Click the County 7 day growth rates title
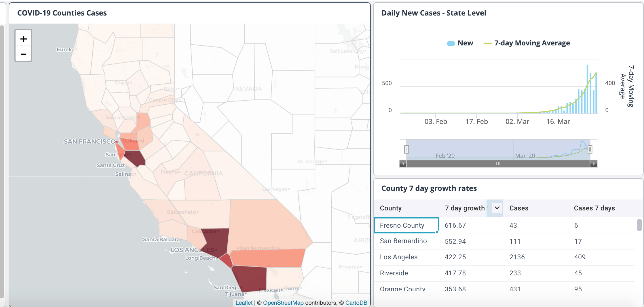The height and width of the screenshot is (307, 644). coord(429,188)
